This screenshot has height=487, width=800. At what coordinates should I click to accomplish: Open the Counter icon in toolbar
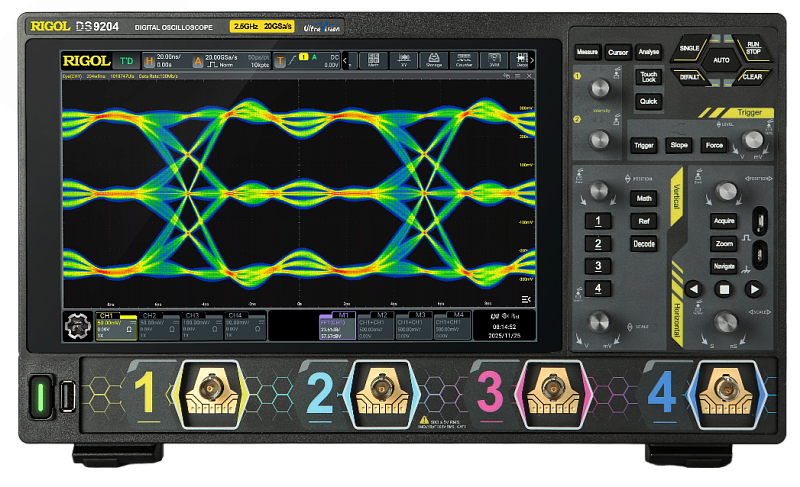[x=464, y=60]
